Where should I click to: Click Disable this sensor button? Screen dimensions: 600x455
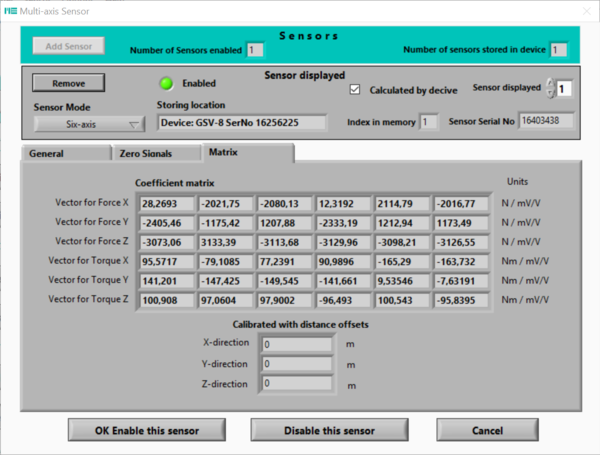pyautogui.click(x=328, y=430)
